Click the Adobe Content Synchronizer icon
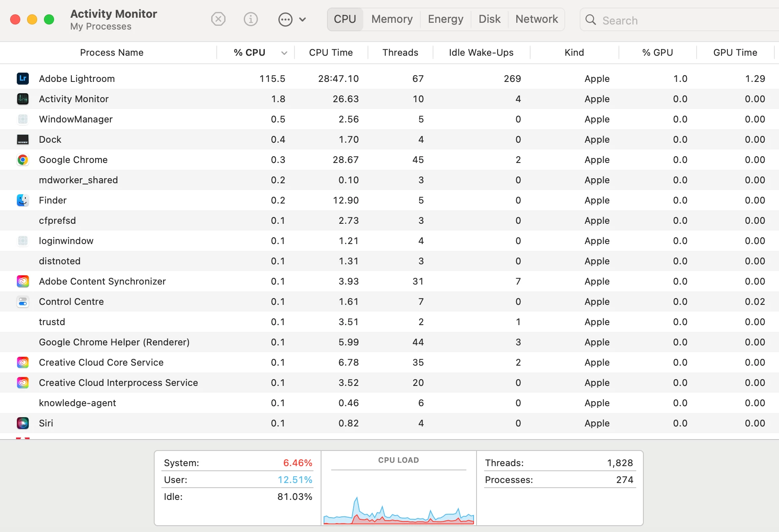779x532 pixels. (x=23, y=281)
